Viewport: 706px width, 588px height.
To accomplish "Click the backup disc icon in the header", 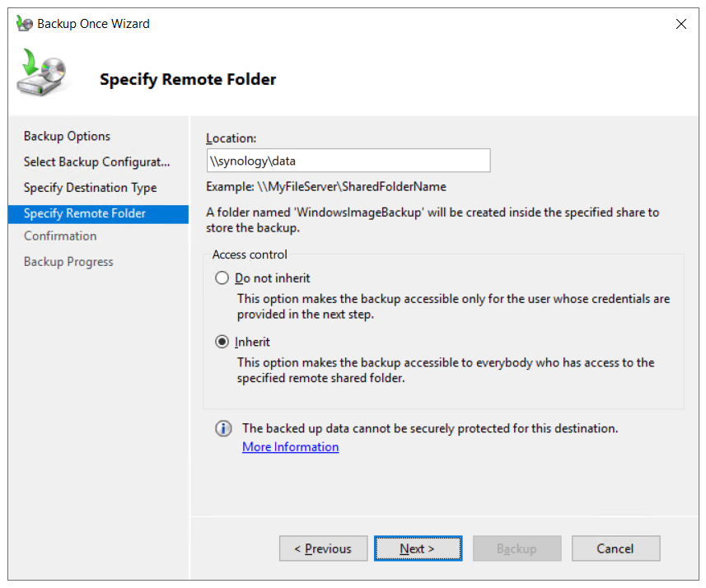I will click(x=40, y=73).
